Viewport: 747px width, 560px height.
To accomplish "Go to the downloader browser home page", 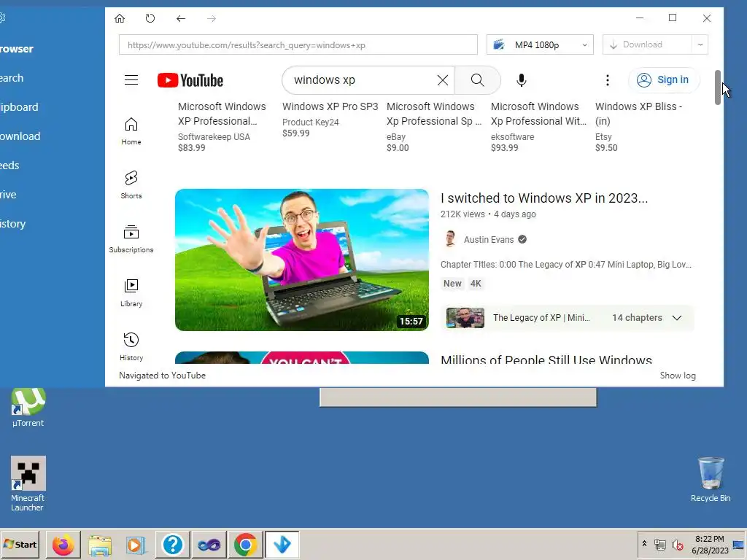I will click(120, 18).
